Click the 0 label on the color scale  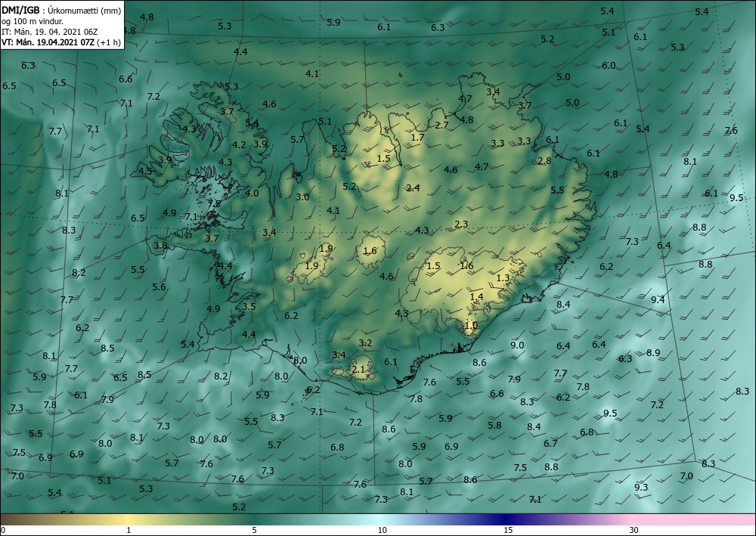pos(3,531)
